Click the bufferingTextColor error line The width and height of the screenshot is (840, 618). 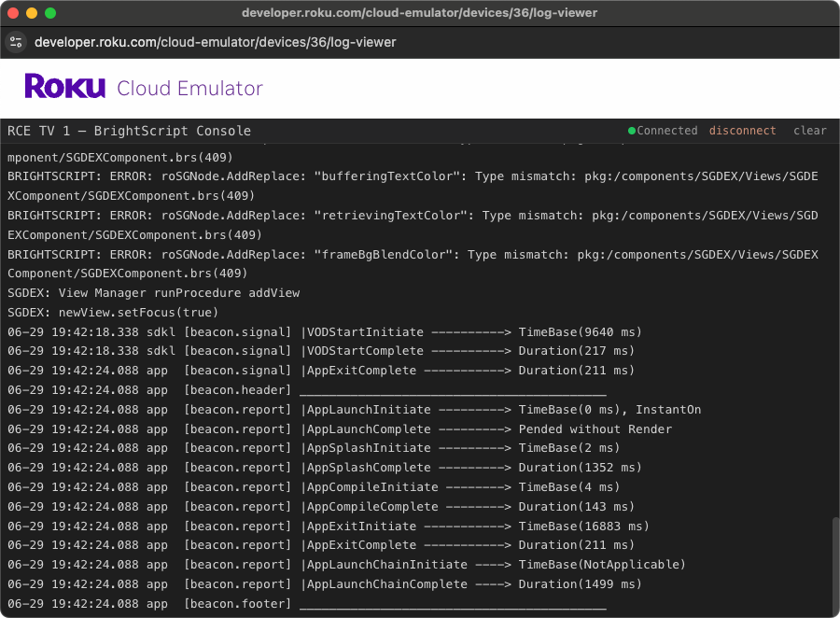pyautogui.click(x=413, y=186)
